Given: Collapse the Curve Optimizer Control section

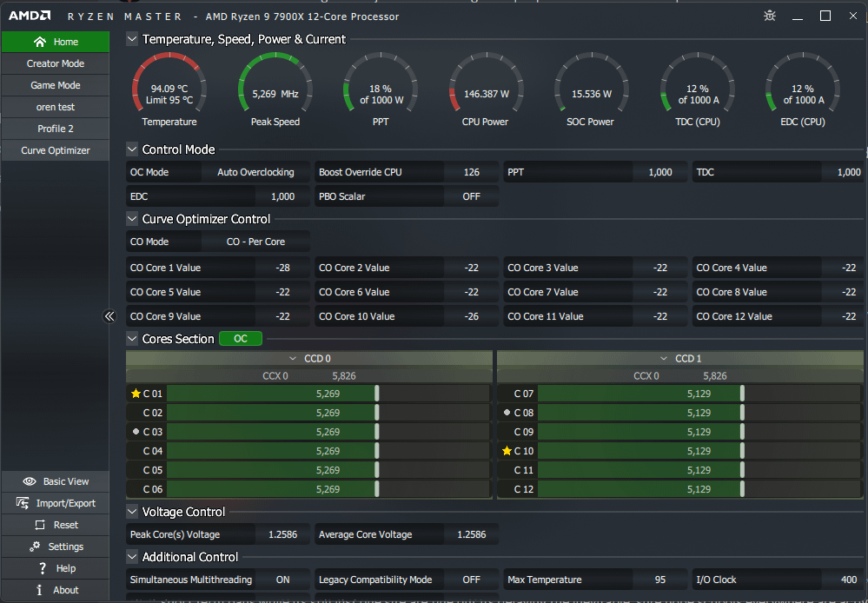Looking at the screenshot, I should [x=132, y=219].
